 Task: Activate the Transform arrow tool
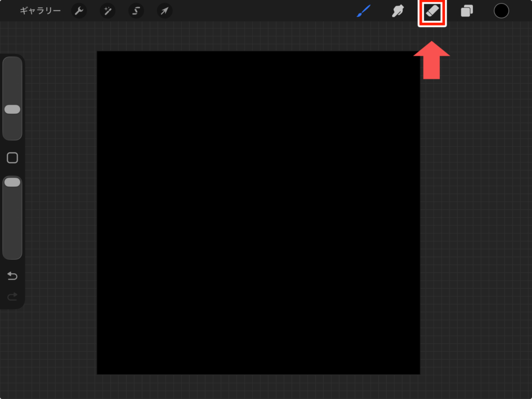tap(165, 11)
